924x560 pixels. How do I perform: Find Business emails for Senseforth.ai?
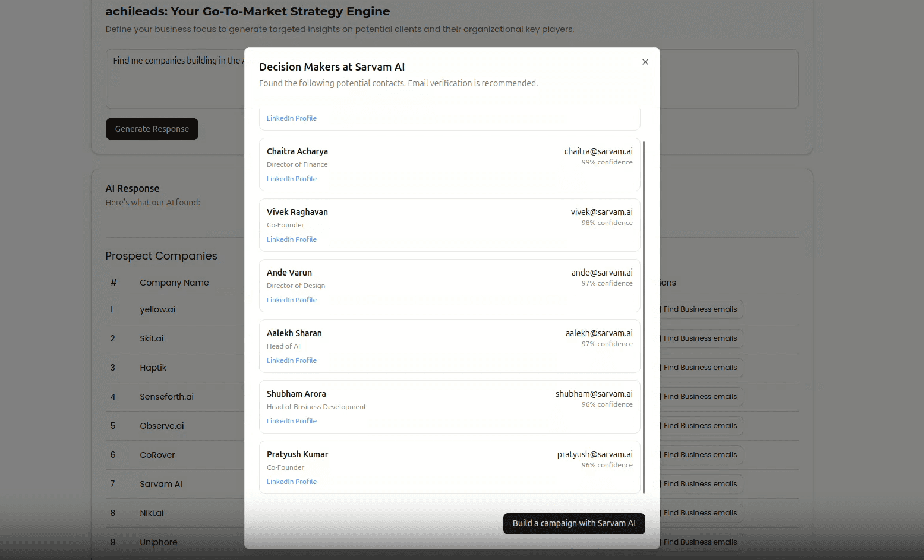pyautogui.click(x=700, y=396)
